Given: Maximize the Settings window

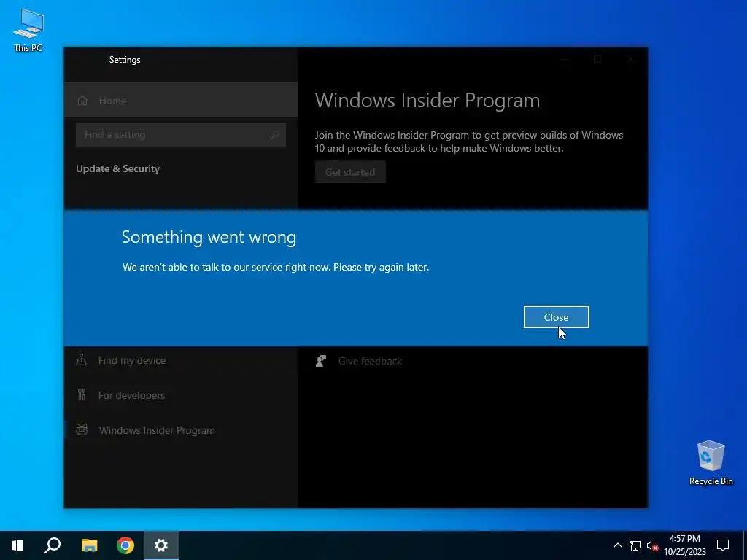Looking at the screenshot, I should tap(597, 60).
